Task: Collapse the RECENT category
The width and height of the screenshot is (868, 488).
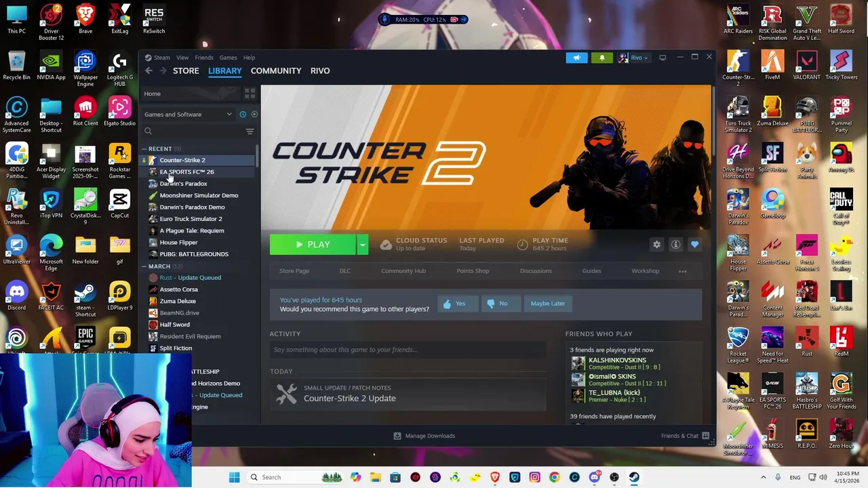Action: point(144,149)
